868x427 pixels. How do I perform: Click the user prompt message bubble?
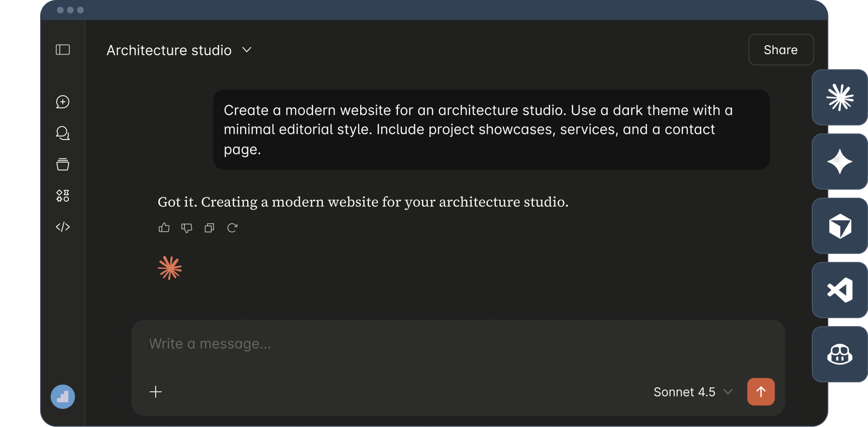491,129
